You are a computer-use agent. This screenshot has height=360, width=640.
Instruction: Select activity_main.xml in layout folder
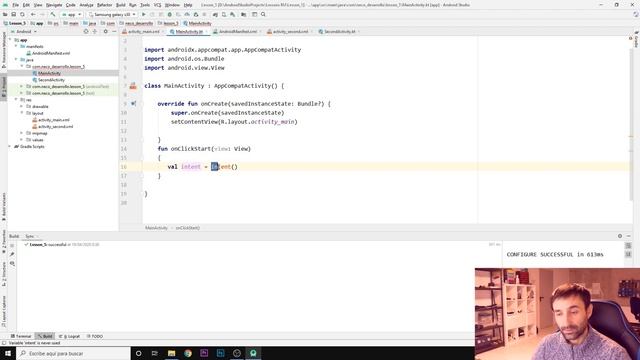[x=54, y=120]
